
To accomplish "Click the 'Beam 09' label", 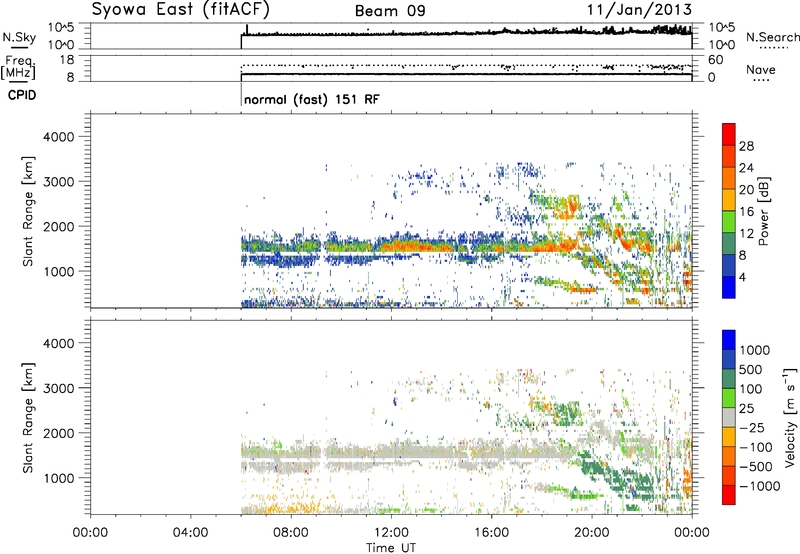I will coord(390,11).
